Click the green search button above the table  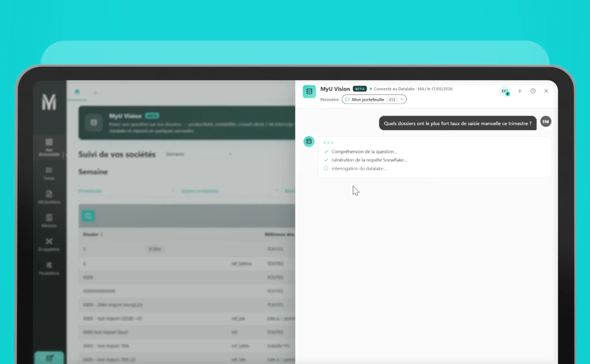tap(88, 216)
